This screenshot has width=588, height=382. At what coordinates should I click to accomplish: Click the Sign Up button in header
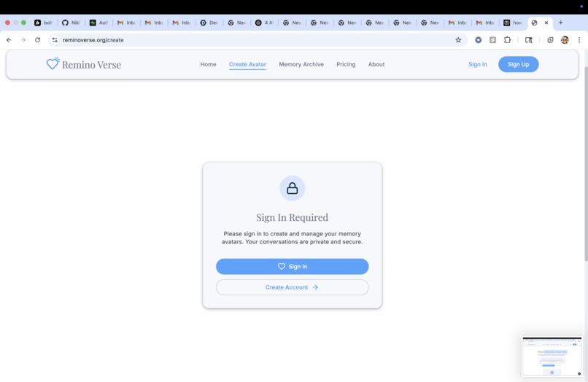point(518,64)
